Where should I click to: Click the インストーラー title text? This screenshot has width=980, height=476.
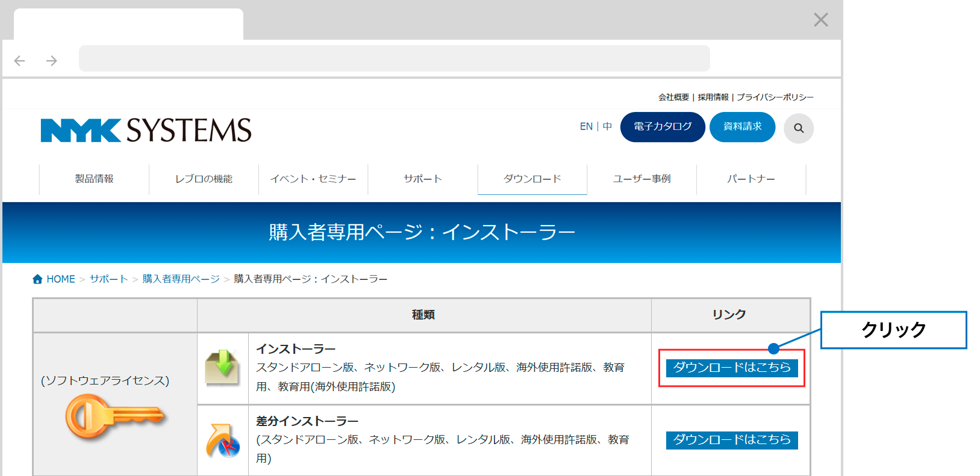296,349
